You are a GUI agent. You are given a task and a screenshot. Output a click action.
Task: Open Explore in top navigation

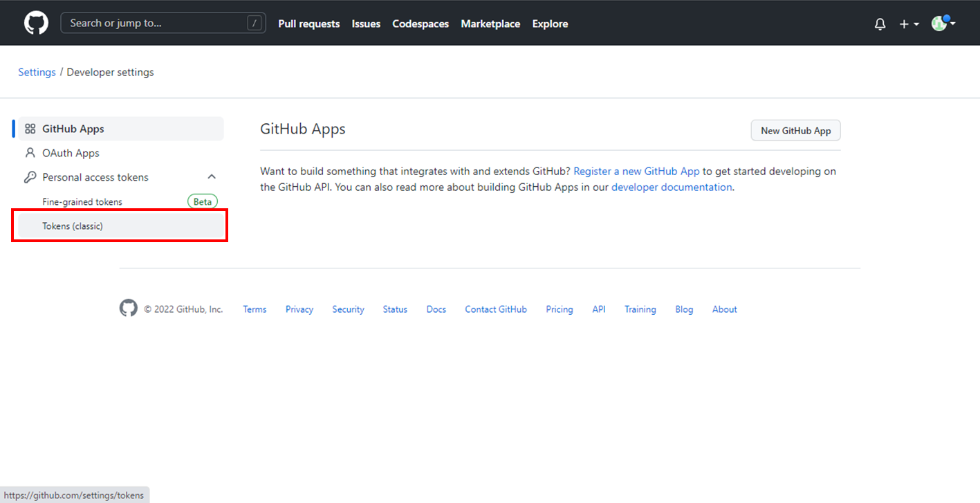[550, 24]
